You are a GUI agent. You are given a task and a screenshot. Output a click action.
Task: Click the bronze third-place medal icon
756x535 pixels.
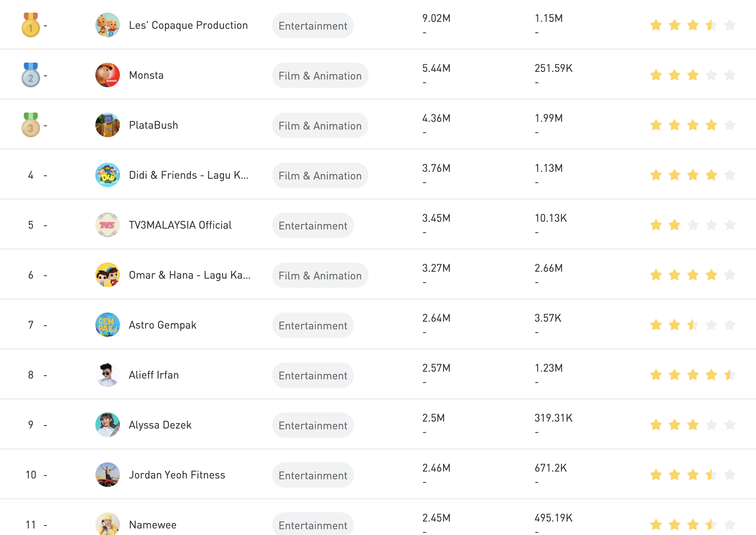click(31, 125)
